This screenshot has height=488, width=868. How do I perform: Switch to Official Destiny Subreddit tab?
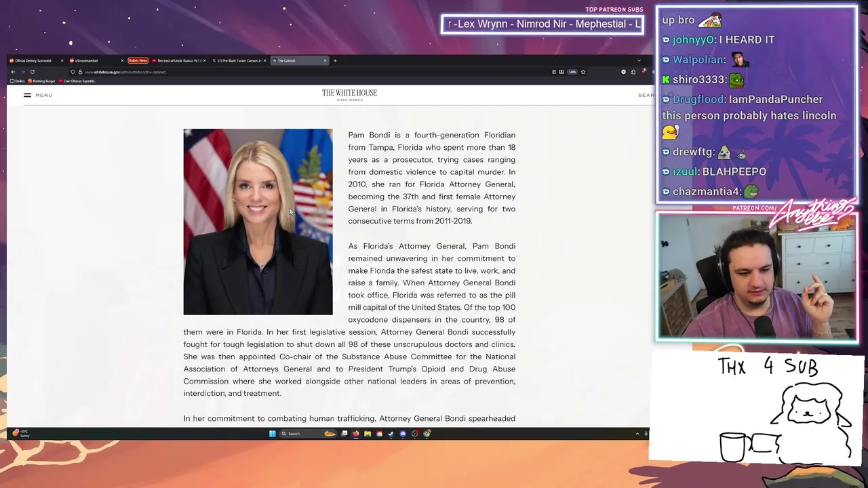pyautogui.click(x=37, y=60)
